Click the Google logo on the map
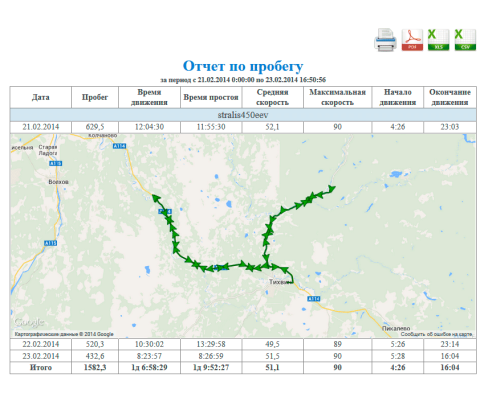Viewport: 480px width, 400px height. tap(29, 322)
